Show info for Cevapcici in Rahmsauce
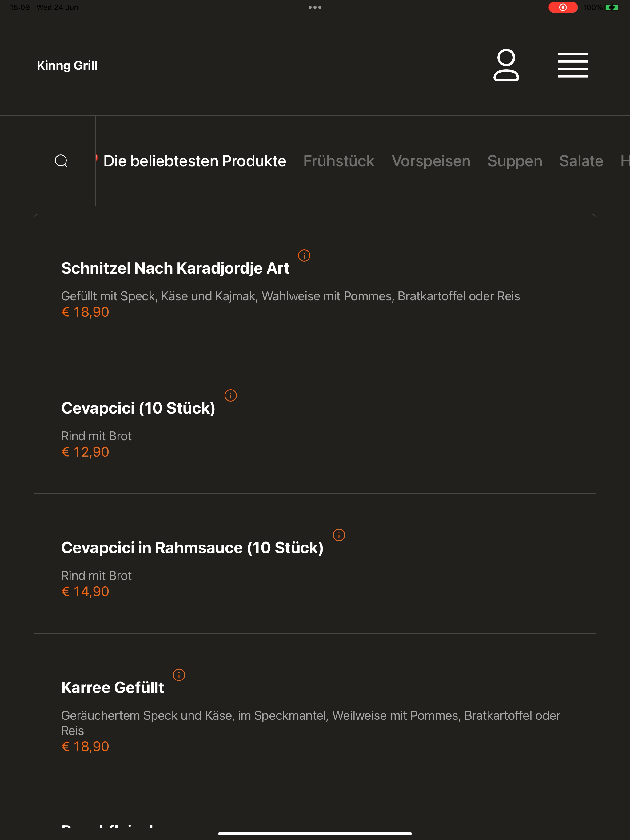630x840 pixels. [x=339, y=535]
